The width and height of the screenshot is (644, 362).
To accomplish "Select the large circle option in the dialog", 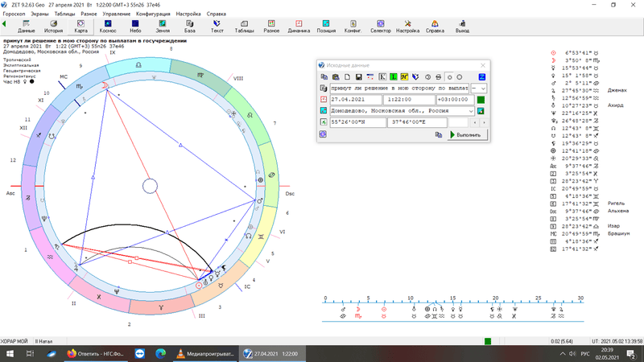I will [x=460, y=77].
